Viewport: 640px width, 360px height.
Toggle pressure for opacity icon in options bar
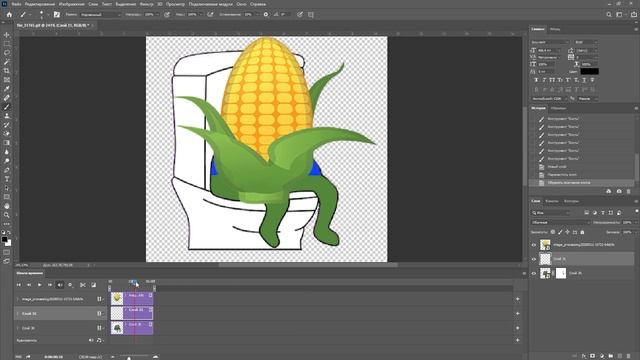167,14
